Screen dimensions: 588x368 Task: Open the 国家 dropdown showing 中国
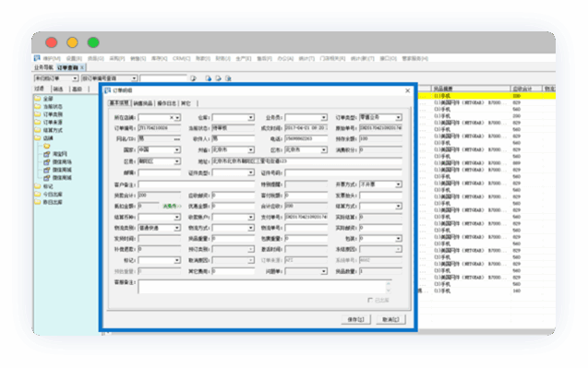click(x=176, y=150)
